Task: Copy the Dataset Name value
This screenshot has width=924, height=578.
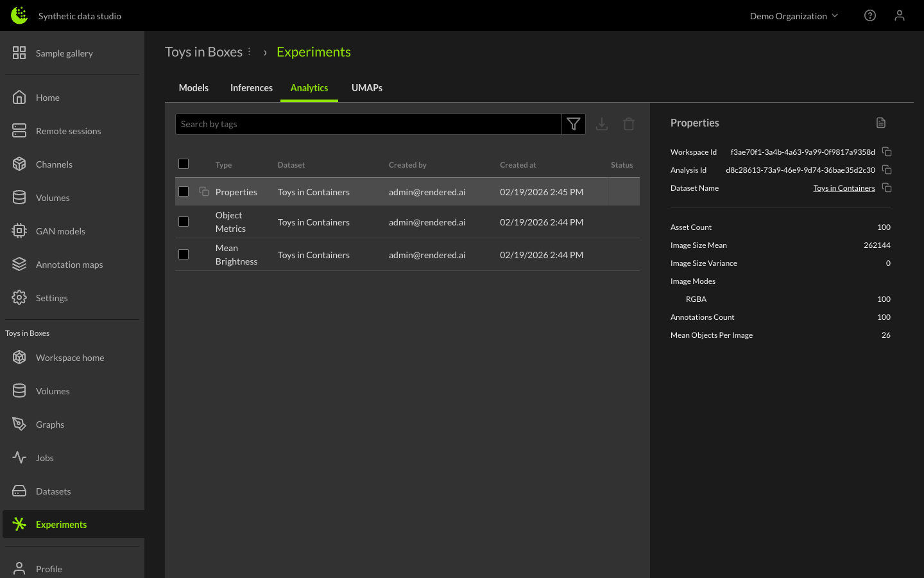Action: tap(887, 188)
